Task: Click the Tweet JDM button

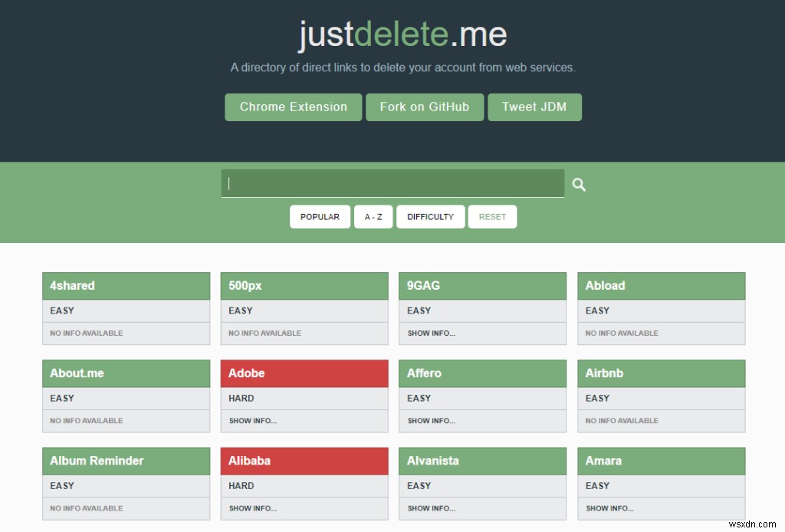Action: (x=534, y=107)
